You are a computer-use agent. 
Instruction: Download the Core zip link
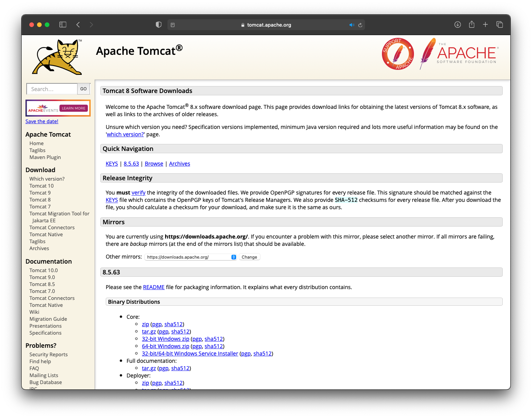pyautogui.click(x=145, y=324)
